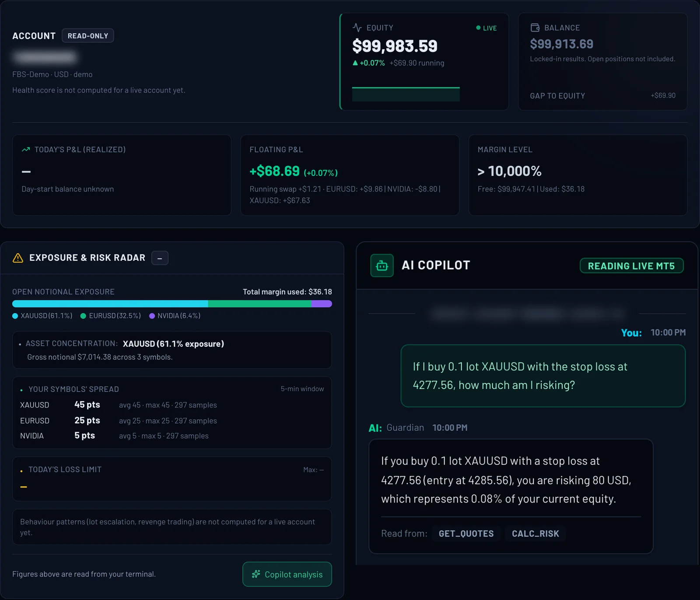Screen dimensions: 700x600
Task: Click the Day-start balance unknown note
Action: click(x=68, y=189)
